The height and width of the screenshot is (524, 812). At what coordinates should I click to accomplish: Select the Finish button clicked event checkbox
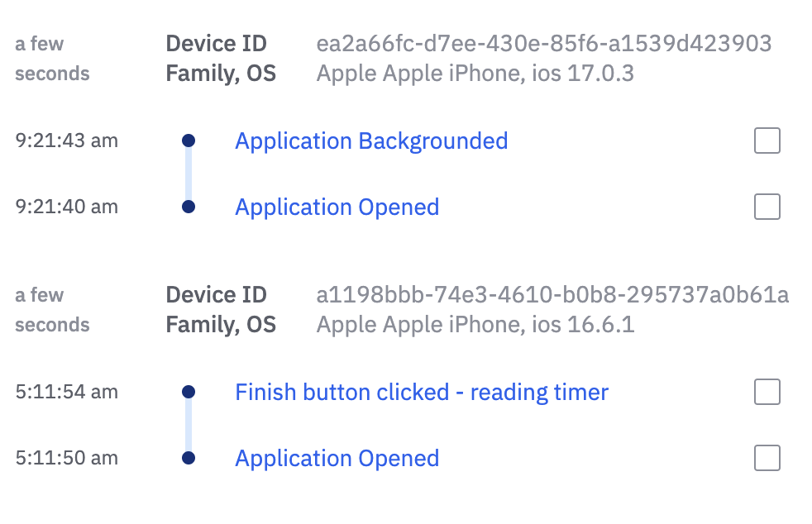767,392
